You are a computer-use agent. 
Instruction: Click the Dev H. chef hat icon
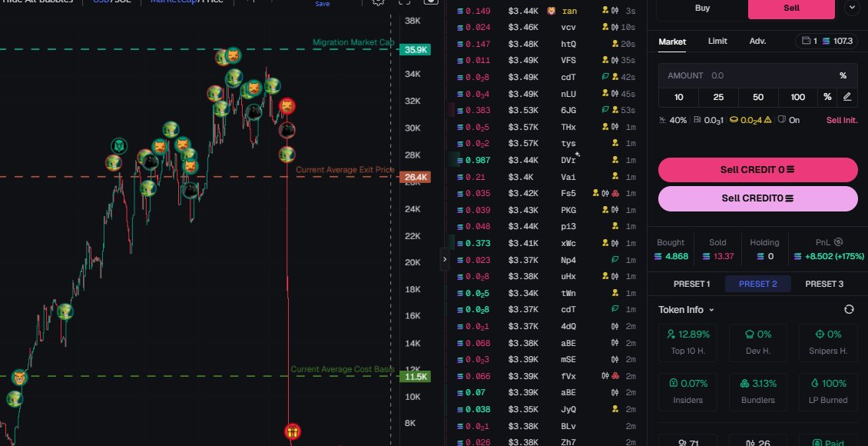click(750, 334)
